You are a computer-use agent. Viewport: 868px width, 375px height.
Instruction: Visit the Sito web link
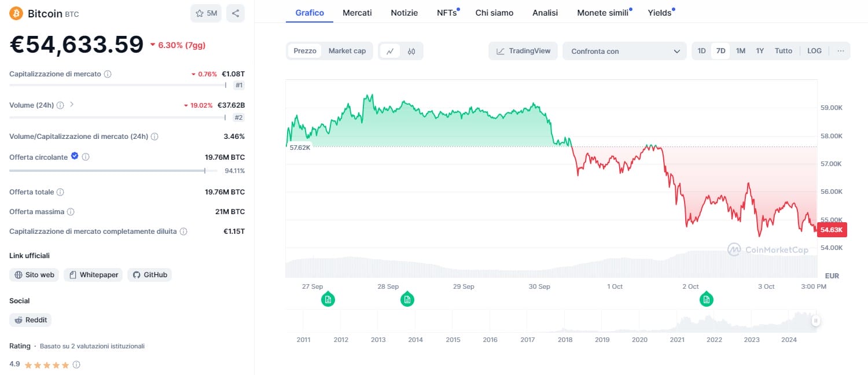(34, 275)
